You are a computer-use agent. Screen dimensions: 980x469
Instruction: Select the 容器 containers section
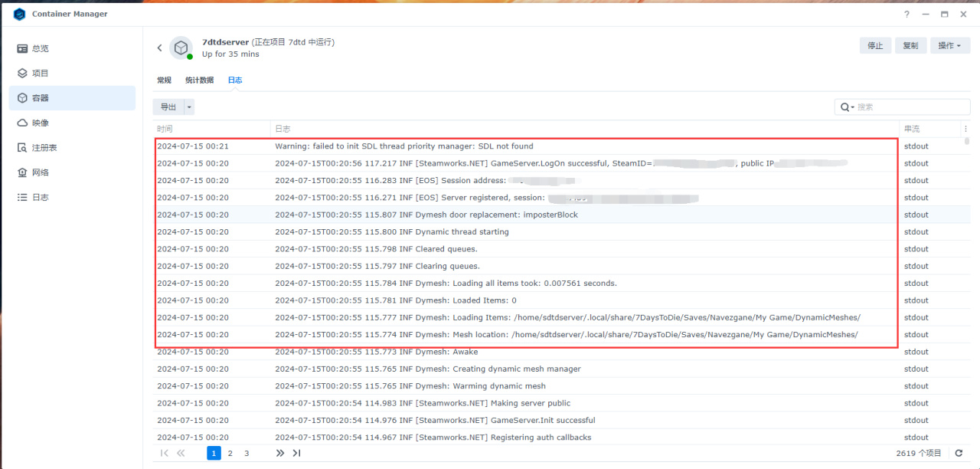point(72,98)
